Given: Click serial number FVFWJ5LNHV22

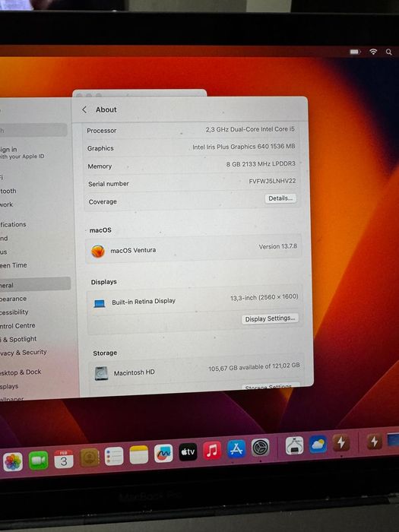Looking at the screenshot, I should click(272, 181).
